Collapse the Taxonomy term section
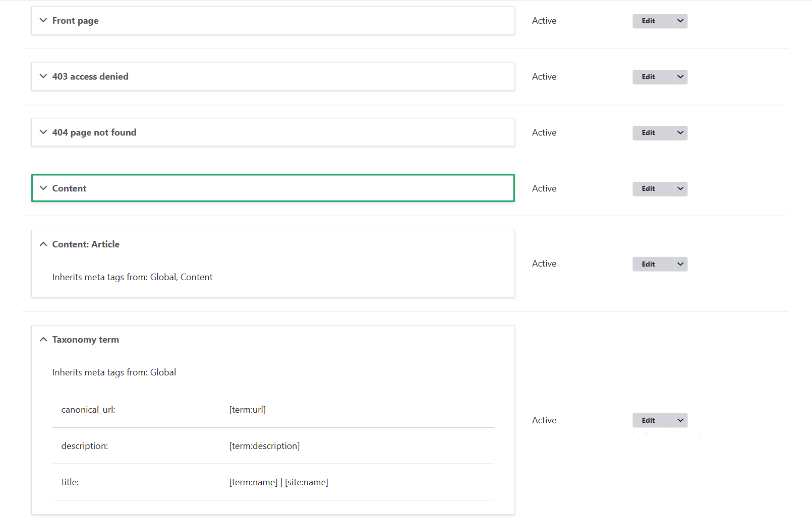812x518 pixels. pyautogui.click(x=43, y=339)
